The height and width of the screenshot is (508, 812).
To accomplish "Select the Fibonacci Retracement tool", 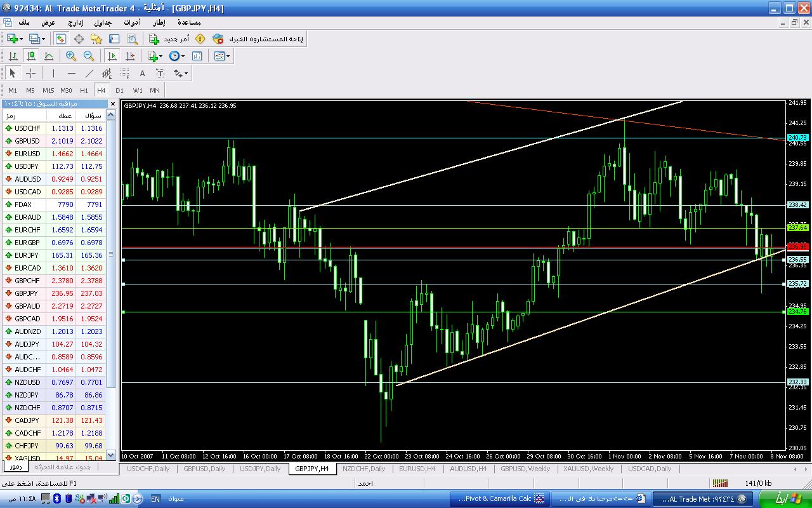I will (125, 73).
